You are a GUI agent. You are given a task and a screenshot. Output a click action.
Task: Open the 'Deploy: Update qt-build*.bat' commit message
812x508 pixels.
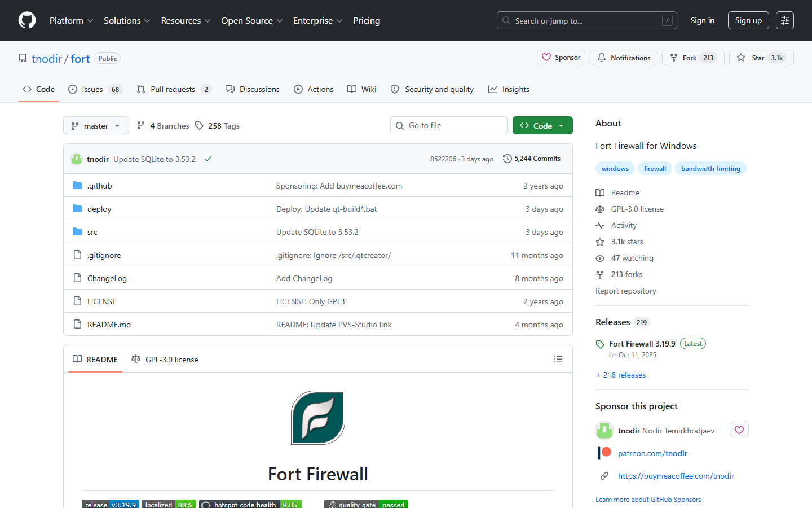pos(326,209)
